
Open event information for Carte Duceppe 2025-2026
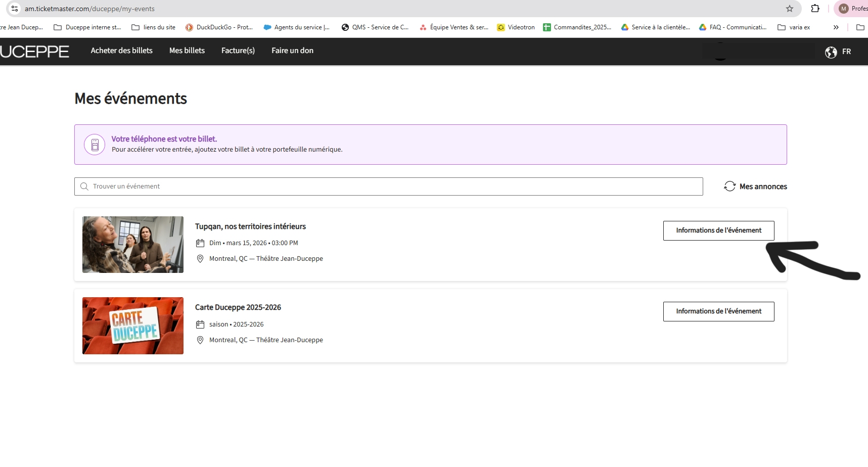pos(718,311)
